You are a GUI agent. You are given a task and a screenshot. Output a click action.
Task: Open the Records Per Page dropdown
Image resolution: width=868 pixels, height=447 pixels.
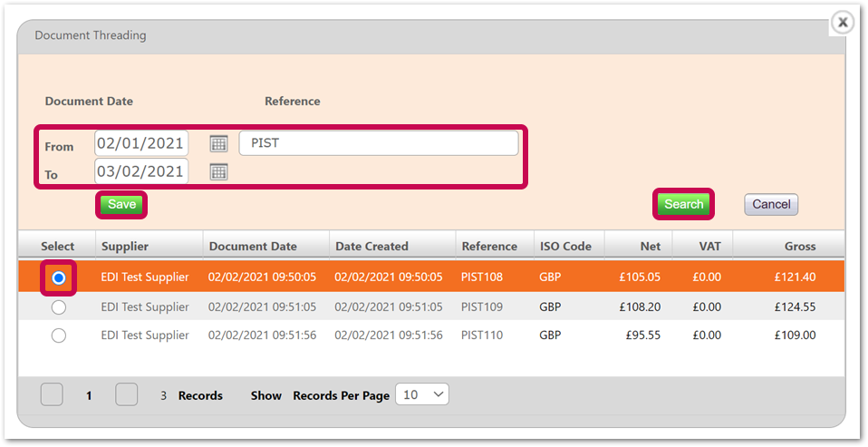(422, 395)
